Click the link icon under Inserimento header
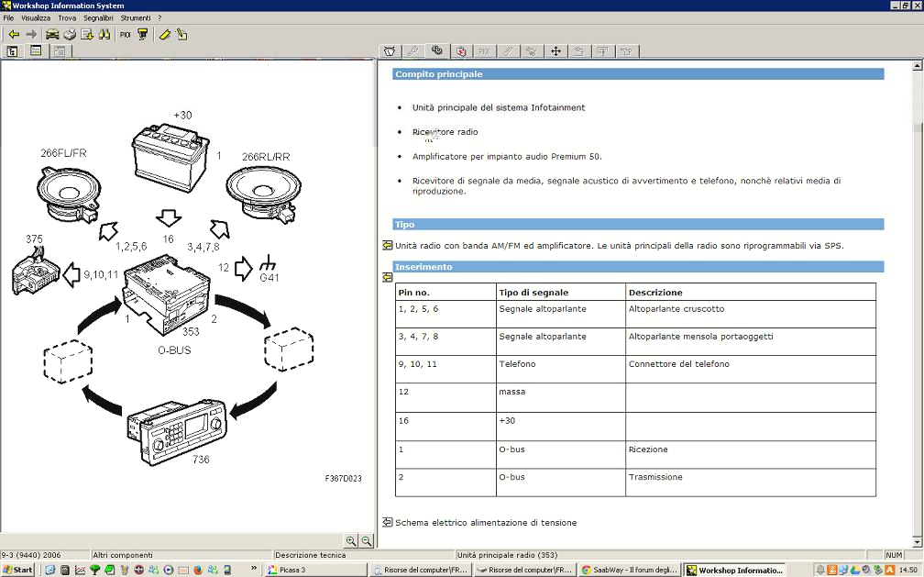 point(387,277)
